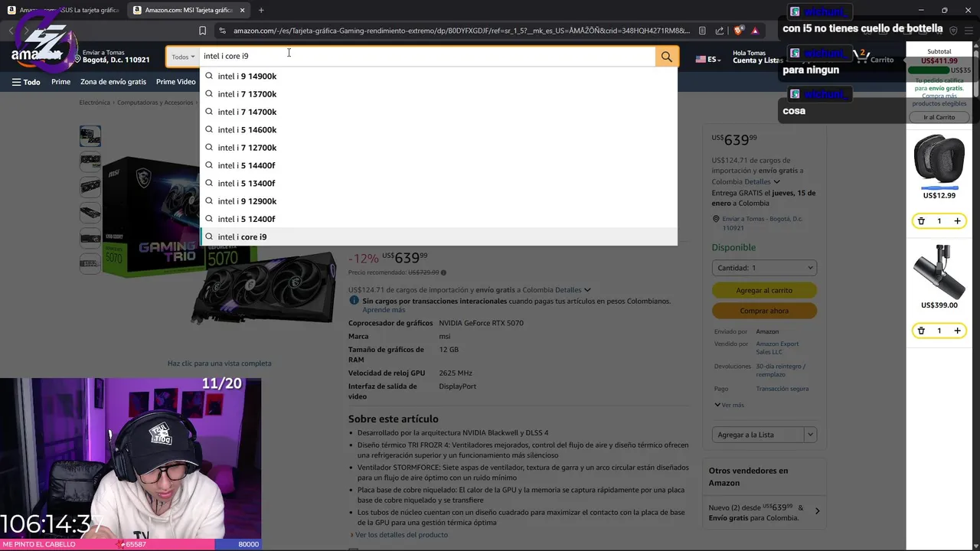This screenshot has height=551, width=980.
Task: Select the third product image thumbnail
Action: coord(90,187)
